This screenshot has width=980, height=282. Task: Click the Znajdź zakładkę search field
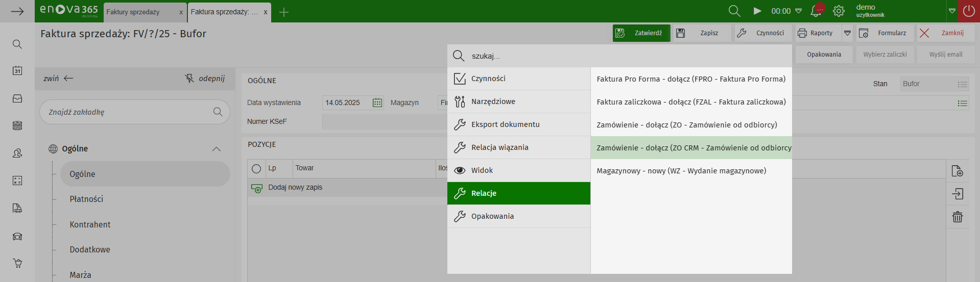pos(129,112)
